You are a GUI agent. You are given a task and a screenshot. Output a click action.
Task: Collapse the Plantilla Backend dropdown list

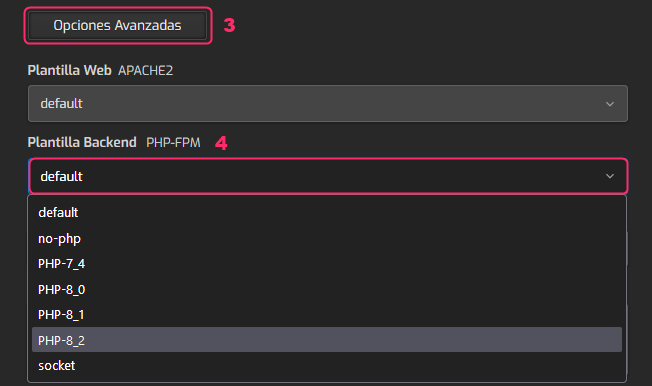328,176
